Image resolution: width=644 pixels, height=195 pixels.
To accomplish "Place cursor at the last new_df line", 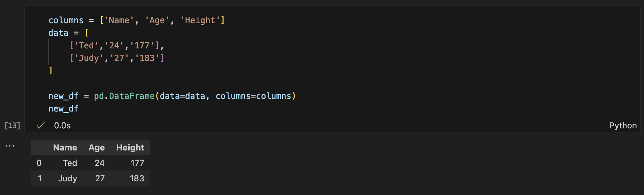I will coord(63,109).
